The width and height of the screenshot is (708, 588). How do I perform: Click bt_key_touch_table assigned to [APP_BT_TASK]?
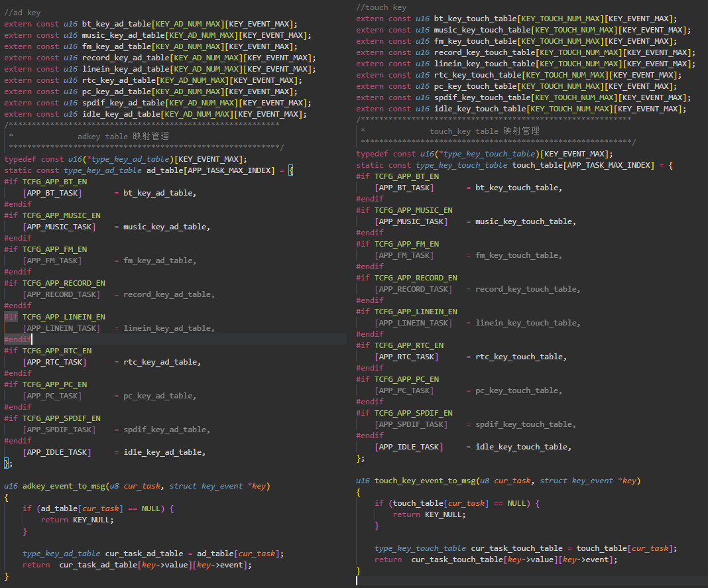click(x=517, y=188)
